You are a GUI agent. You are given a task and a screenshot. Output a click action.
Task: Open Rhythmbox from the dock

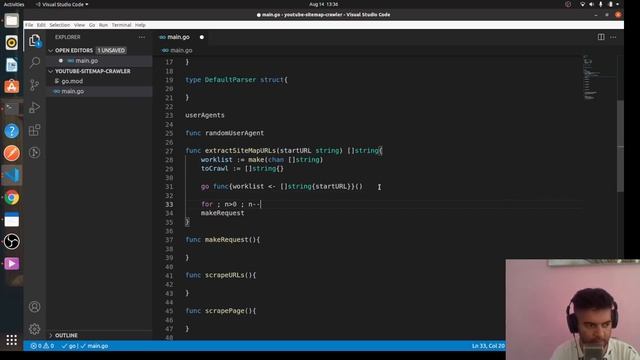pyautogui.click(x=11, y=42)
